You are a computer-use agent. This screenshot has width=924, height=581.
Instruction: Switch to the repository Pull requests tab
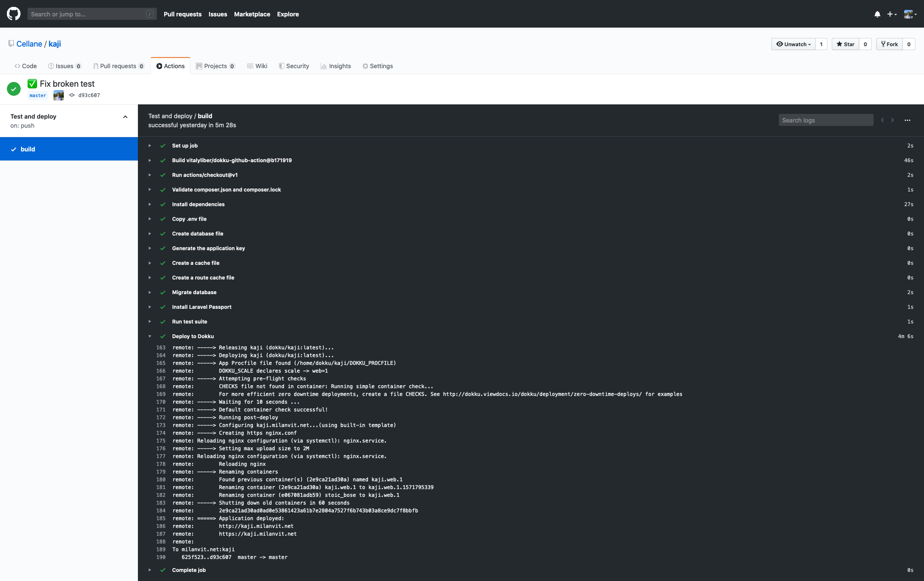119,66
